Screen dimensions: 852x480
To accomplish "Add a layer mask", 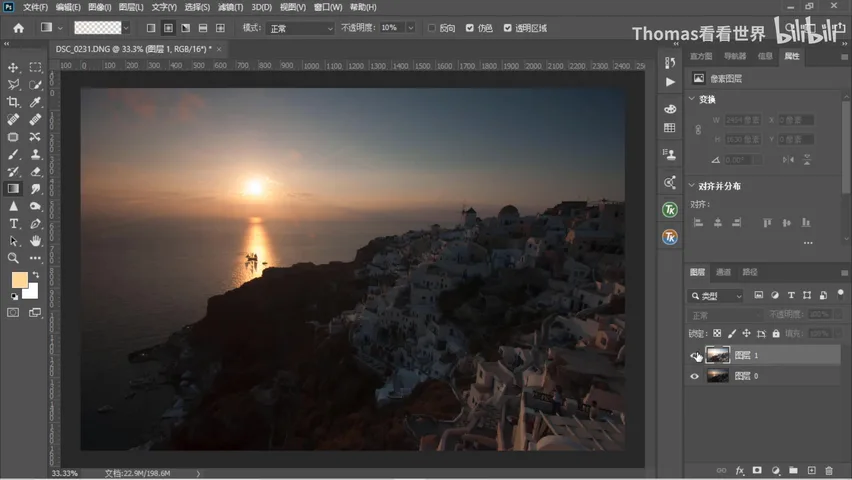I will pos(757,470).
